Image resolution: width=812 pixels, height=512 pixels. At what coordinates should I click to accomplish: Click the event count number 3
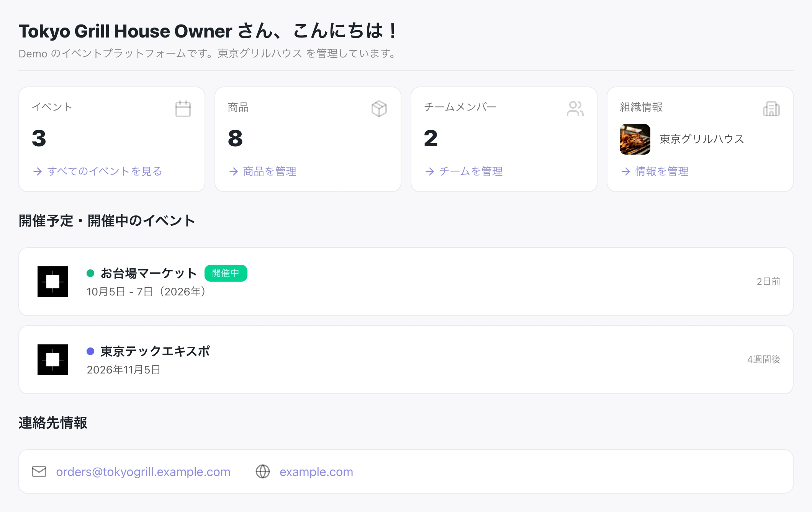(x=39, y=138)
